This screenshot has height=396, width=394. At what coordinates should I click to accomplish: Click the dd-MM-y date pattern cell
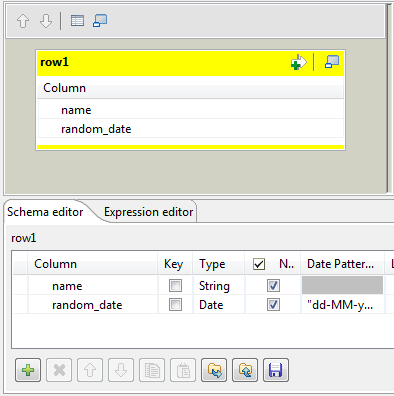point(343,305)
